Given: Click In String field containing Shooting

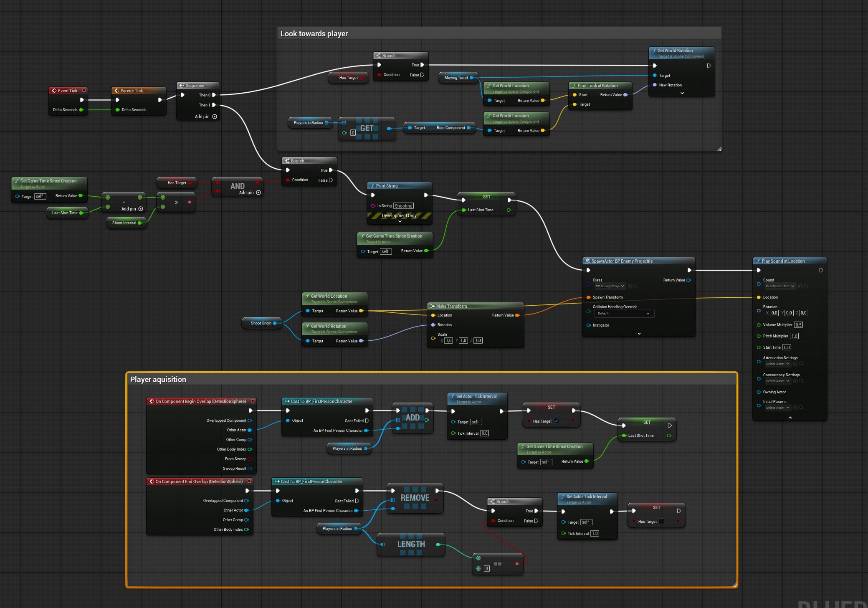Looking at the screenshot, I should click(403, 206).
